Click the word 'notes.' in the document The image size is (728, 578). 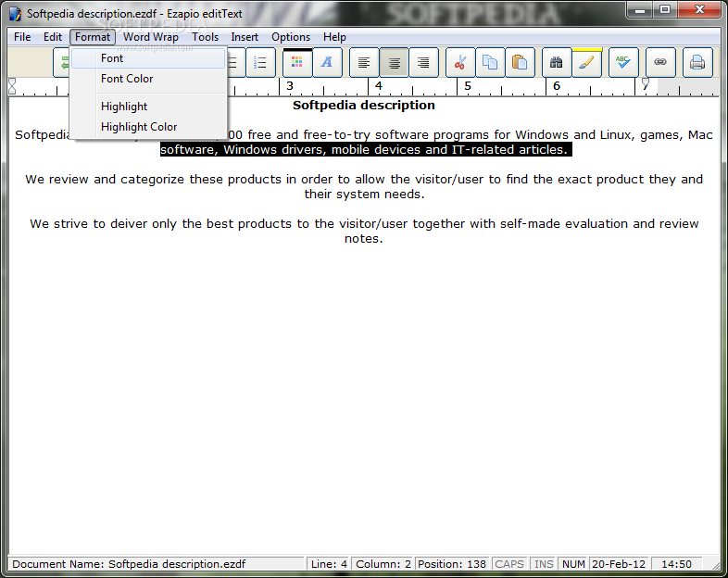[363, 239]
